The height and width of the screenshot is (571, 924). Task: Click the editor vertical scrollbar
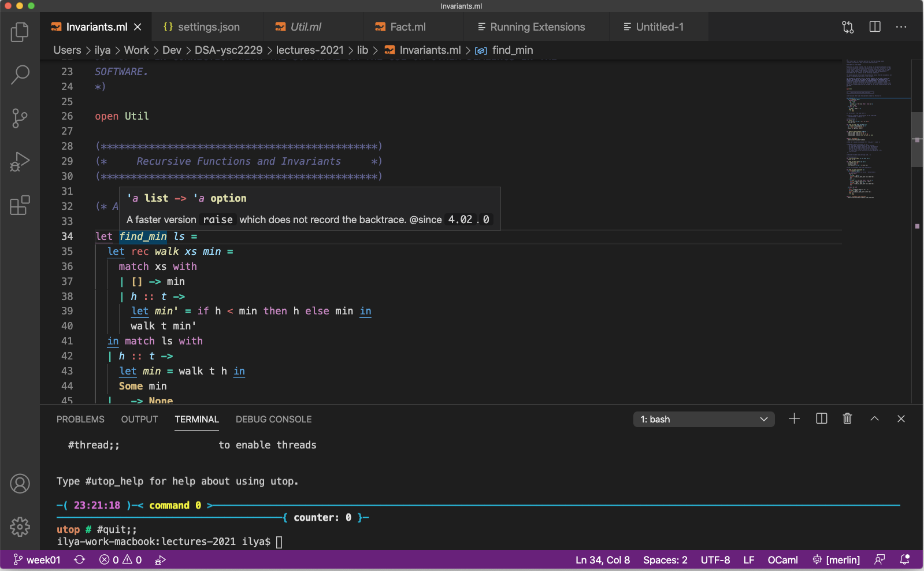coord(917,139)
